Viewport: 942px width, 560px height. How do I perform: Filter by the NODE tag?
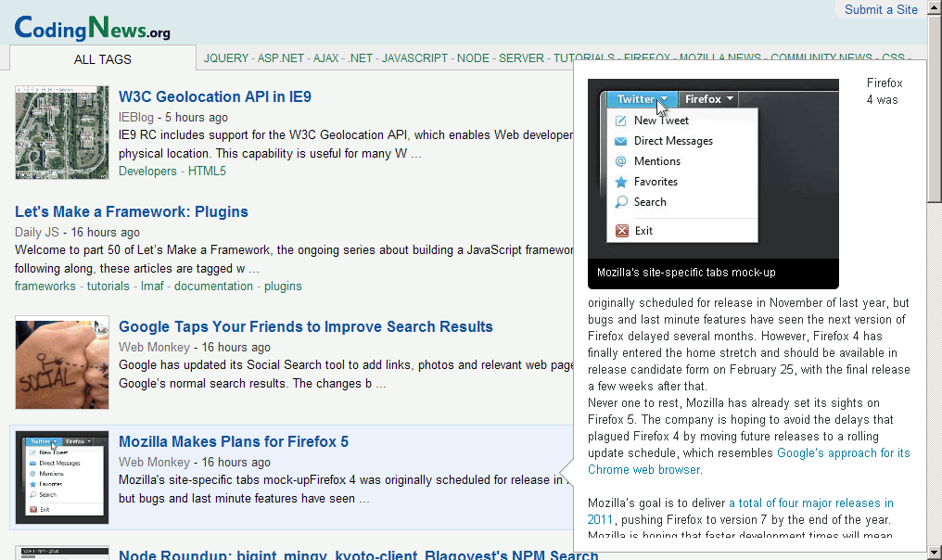(474, 58)
